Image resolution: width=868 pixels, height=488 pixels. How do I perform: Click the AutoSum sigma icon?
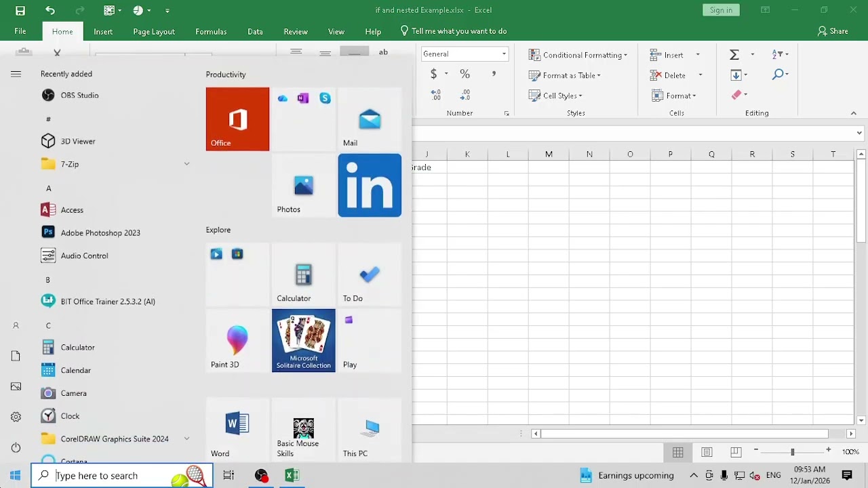(x=734, y=54)
